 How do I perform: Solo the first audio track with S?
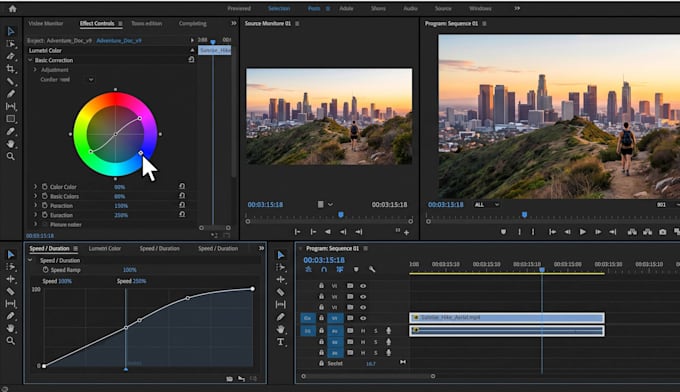(376, 331)
